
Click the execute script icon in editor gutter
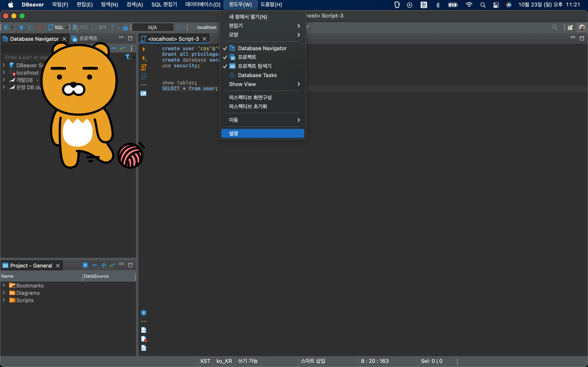click(x=144, y=67)
